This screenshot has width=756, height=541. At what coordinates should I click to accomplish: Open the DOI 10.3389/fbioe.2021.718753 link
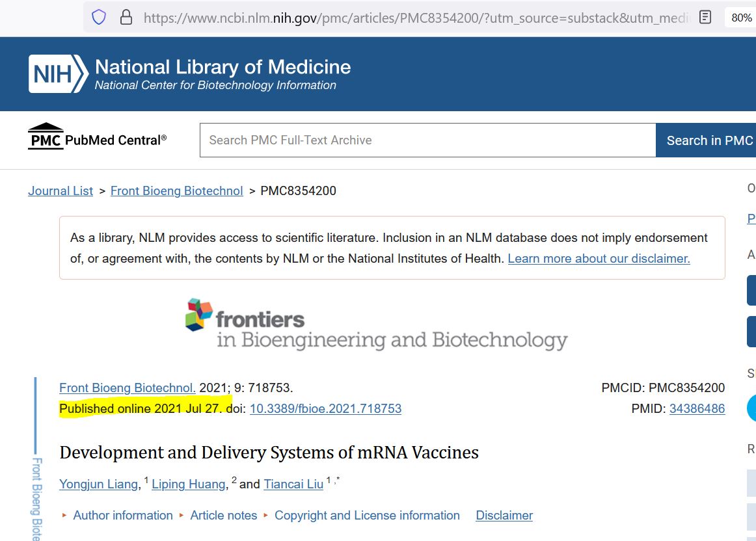pos(325,408)
